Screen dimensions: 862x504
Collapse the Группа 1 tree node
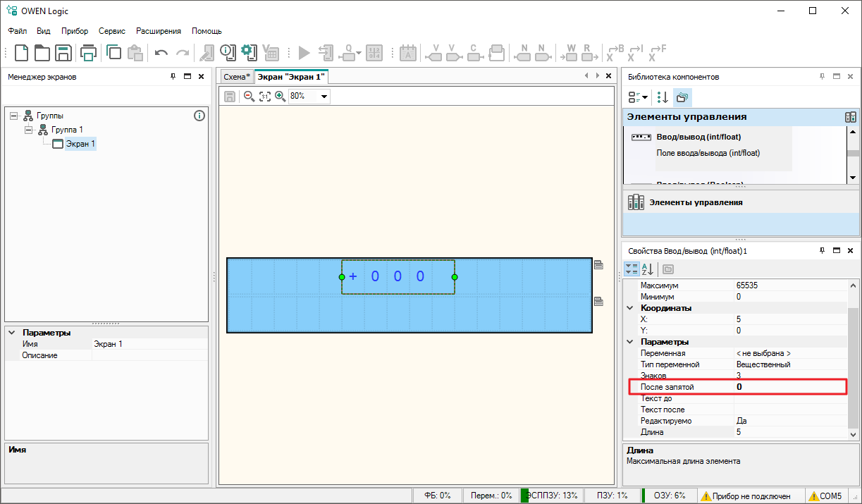pos(28,130)
